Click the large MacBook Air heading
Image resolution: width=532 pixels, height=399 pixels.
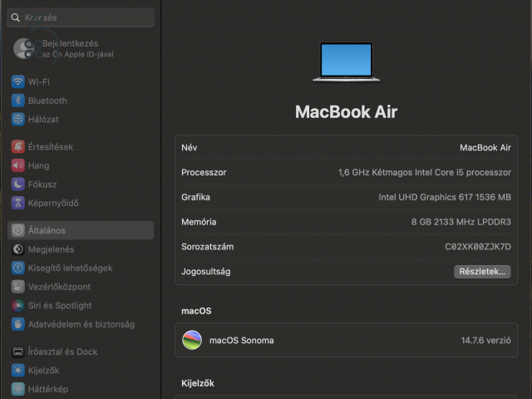(x=346, y=112)
